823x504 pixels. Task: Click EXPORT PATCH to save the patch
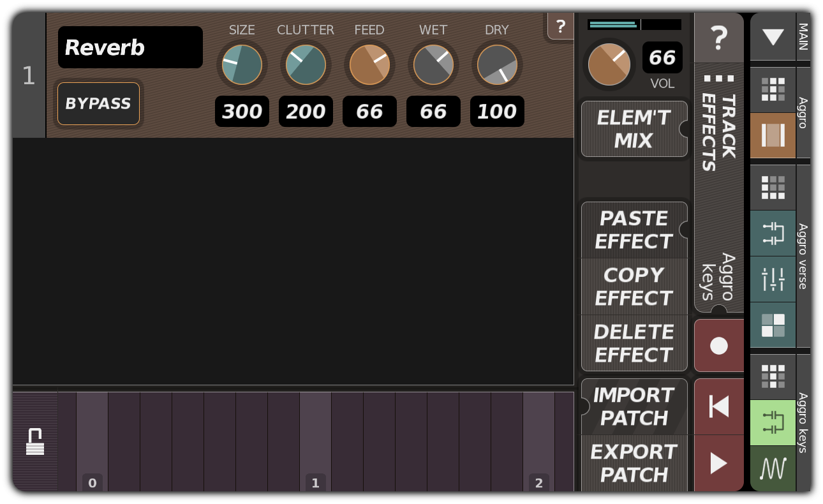pyautogui.click(x=634, y=463)
